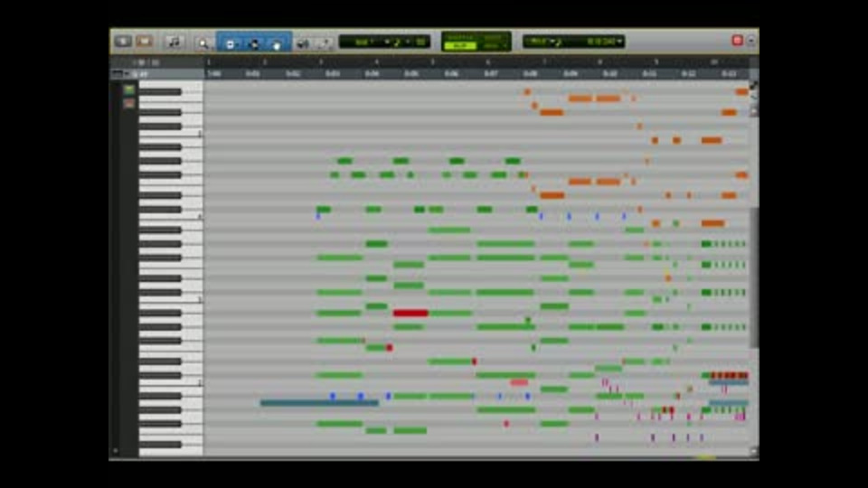Toggle the Solo button in the toolbar
The image size is (868, 488).
click(x=123, y=42)
